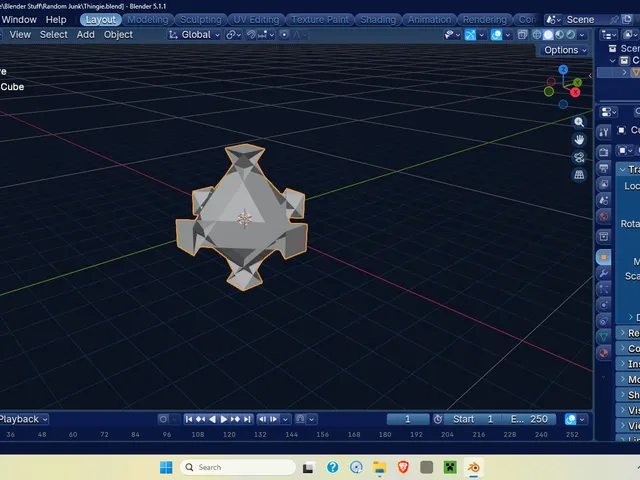This screenshot has width=640, height=480.
Task: Click the X axis on navigation gizmo
Action: click(x=576, y=92)
